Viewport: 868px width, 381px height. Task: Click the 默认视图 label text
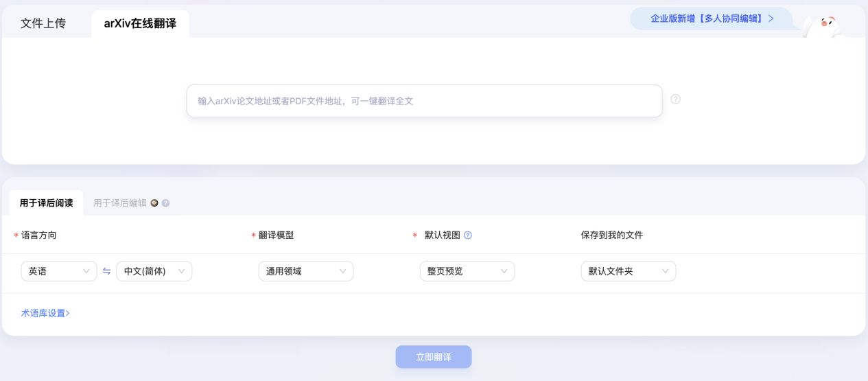tap(443, 235)
